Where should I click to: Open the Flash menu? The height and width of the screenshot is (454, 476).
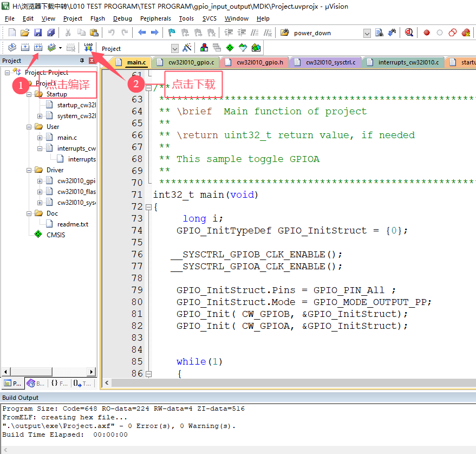click(97, 18)
